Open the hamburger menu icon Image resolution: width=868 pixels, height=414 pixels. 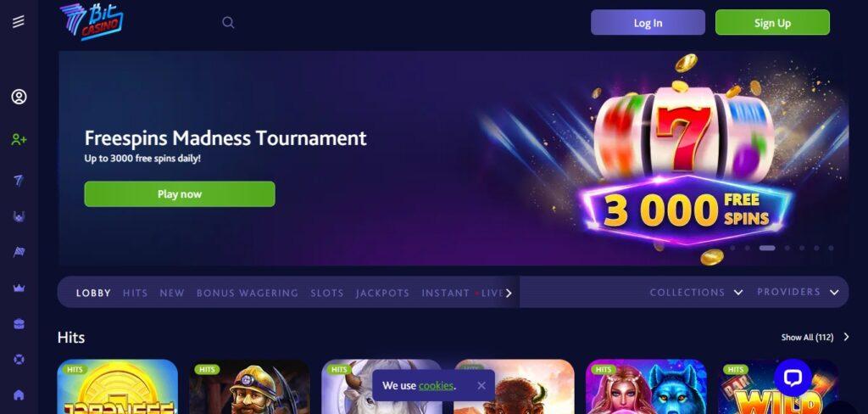19,21
